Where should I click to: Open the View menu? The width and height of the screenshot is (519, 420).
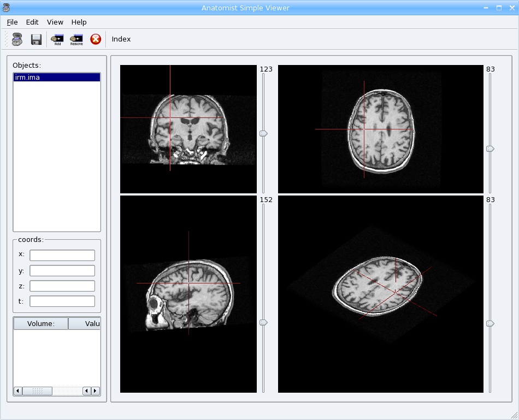click(x=55, y=22)
